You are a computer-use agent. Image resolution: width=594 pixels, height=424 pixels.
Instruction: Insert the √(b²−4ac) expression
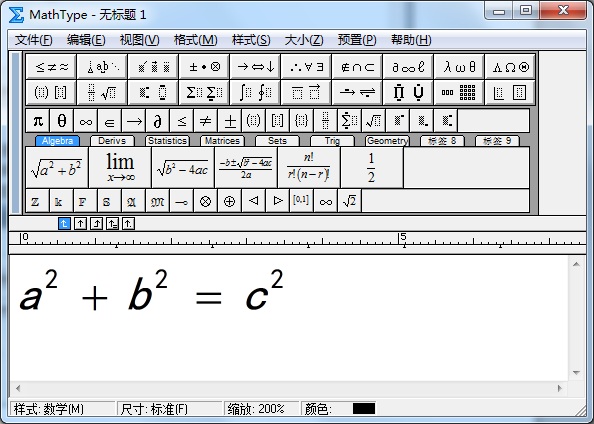[x=183, y=167]
